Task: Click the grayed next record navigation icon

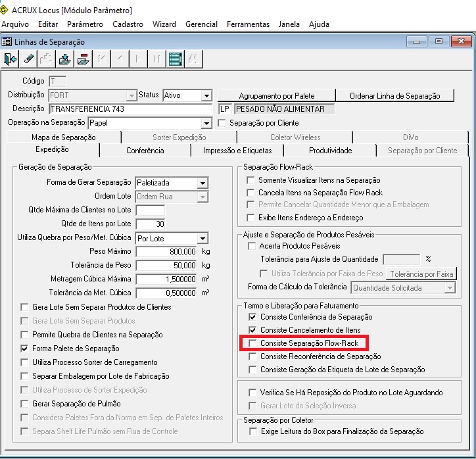Action: 138,59
